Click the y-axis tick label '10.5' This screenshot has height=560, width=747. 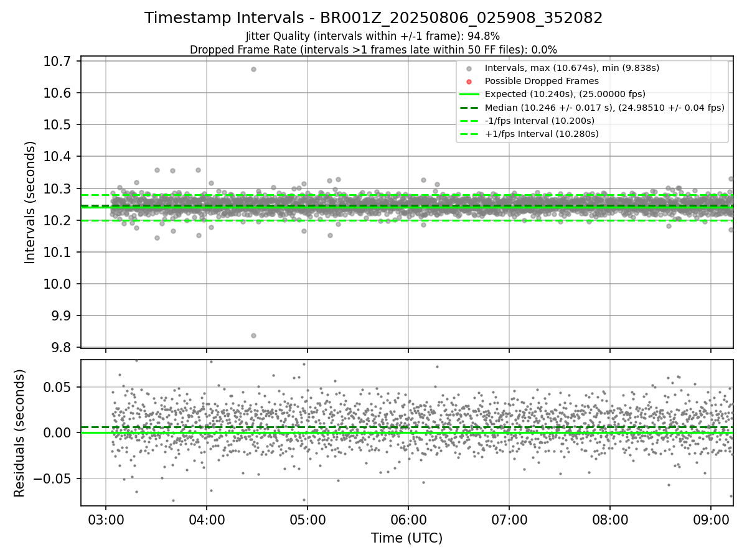pyautogui.click(x=59, y=124)
